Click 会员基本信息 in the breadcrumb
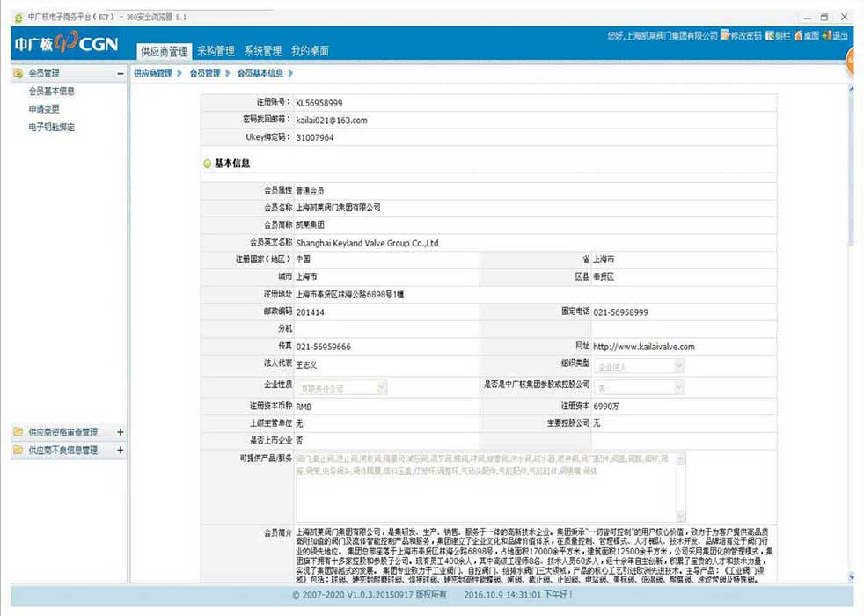The width and height of the screenshot is (864, 616). (x=260, y=73)
